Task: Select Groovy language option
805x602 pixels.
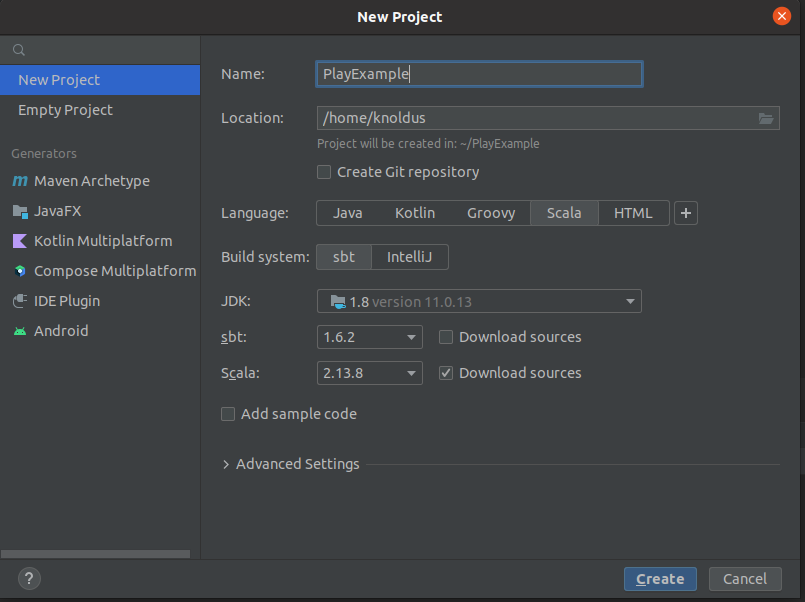Action: pos(491,213)
